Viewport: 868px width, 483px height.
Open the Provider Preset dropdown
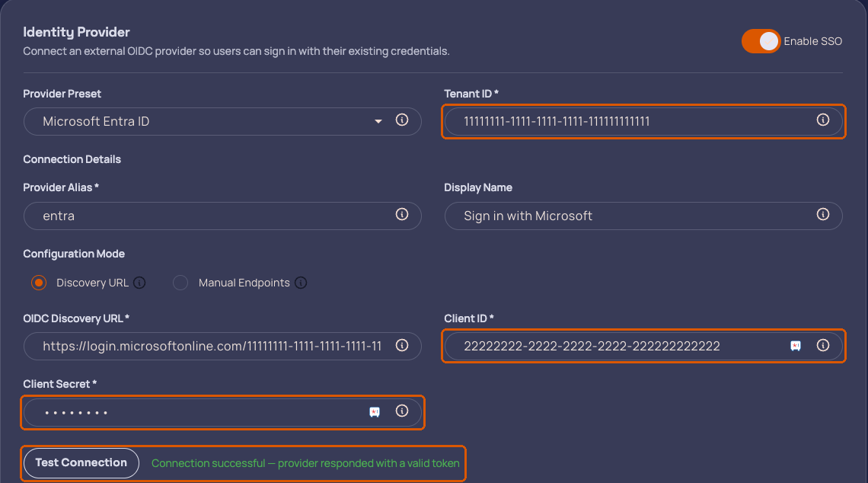click(222, 121)
